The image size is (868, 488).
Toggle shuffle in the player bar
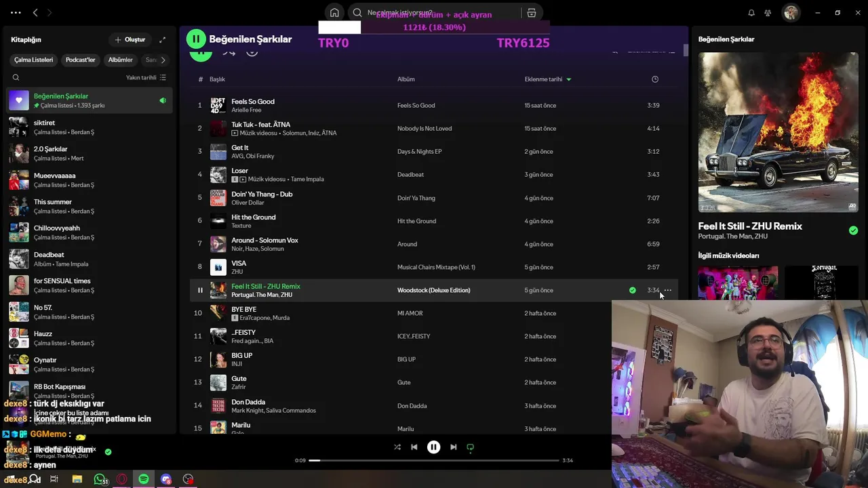pyautogui.click(x=397, y=447)
